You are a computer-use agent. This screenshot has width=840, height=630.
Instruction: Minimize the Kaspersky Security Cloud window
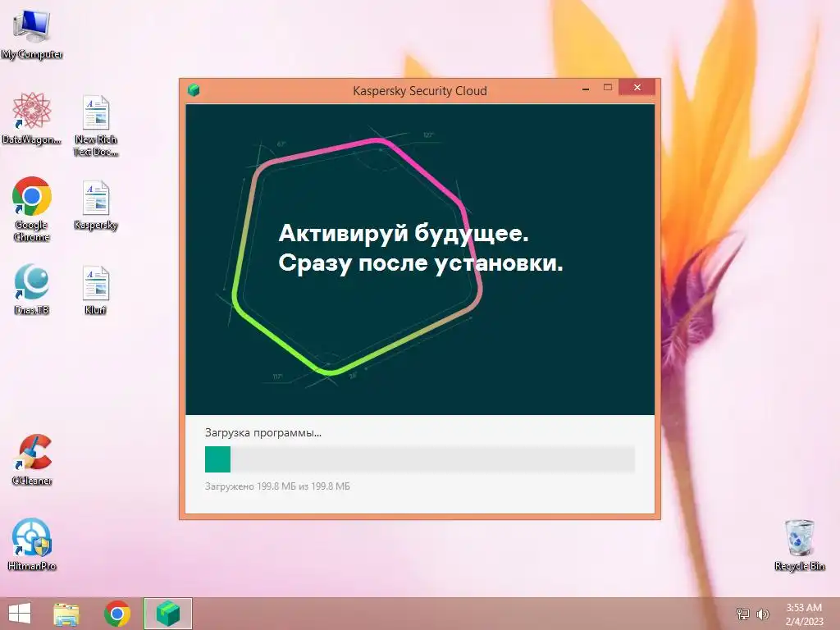[586, 88]
